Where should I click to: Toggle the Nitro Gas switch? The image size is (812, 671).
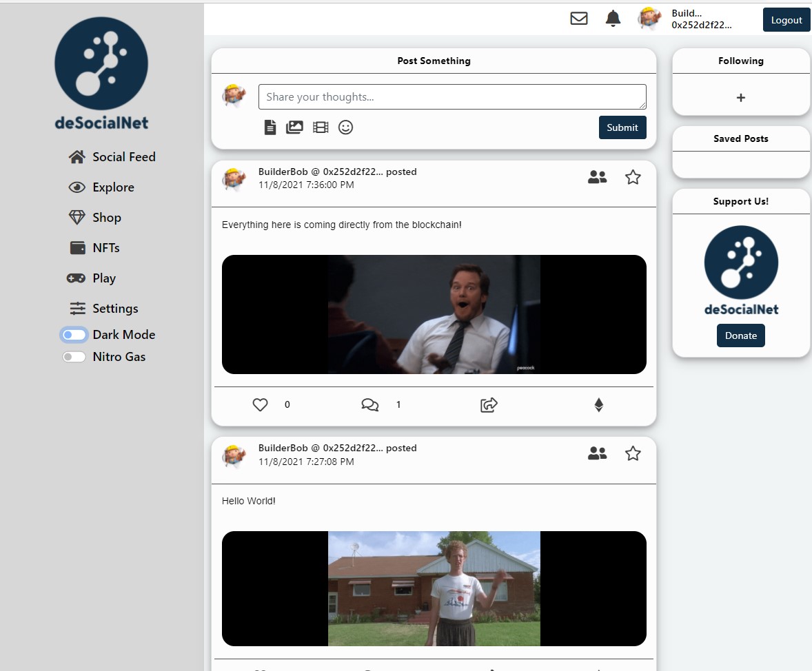(74, 357)
